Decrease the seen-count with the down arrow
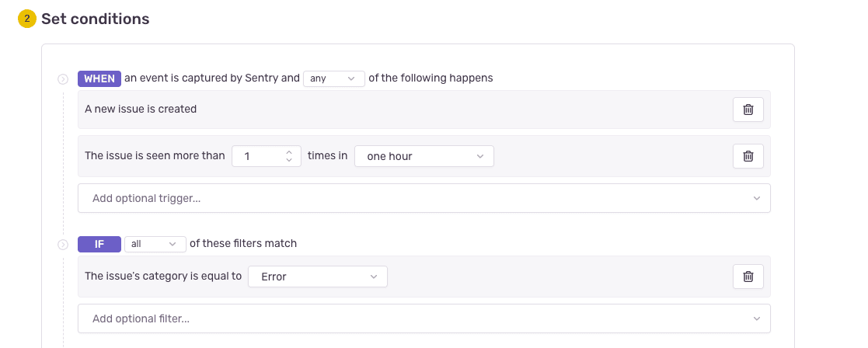Screen dimensions: 868x348 pyautogui.click(x=289, y=160)
